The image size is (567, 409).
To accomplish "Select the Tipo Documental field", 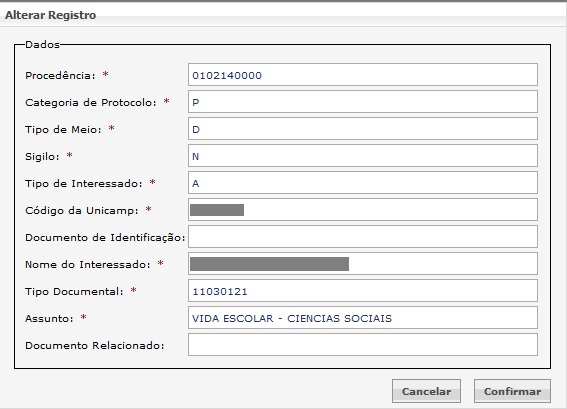I will 363,290.
